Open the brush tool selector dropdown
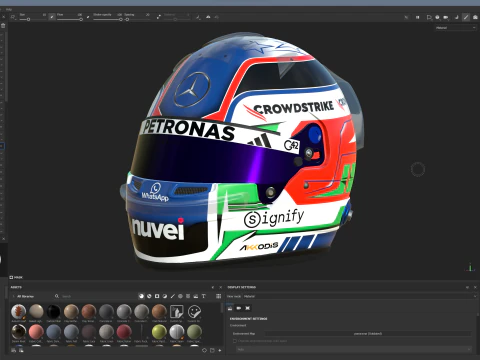The height and width of the screenshot is (360, 480). point(13,17)
